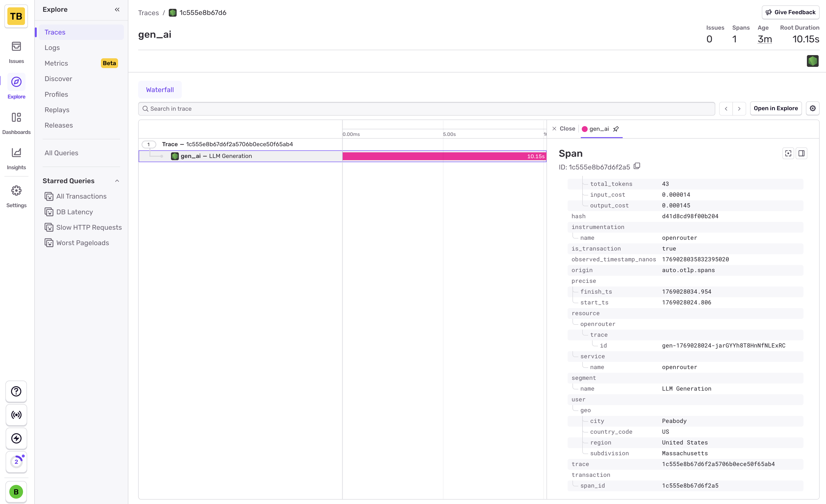Screen dimensions: 826x504
Task: Switch to the Waterfall tab
Action: (x=159, y=90)
